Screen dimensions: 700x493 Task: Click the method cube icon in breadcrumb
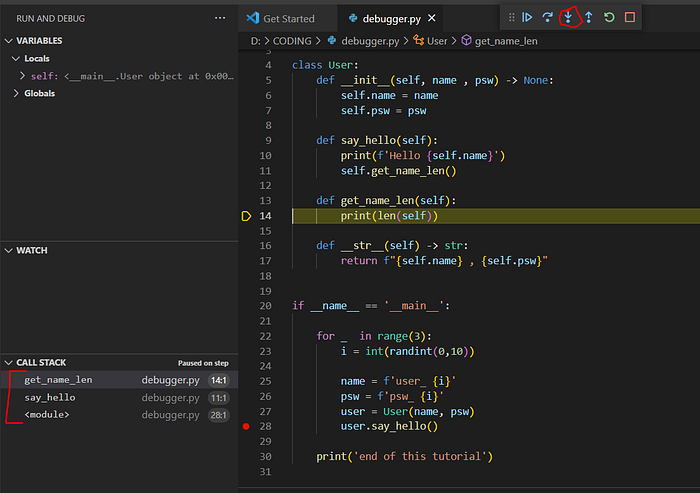click(466, 41)
